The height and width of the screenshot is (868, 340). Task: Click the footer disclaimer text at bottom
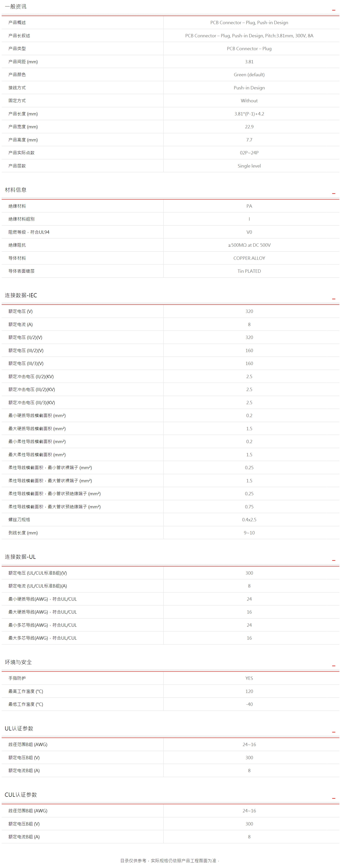coord(170,860)
